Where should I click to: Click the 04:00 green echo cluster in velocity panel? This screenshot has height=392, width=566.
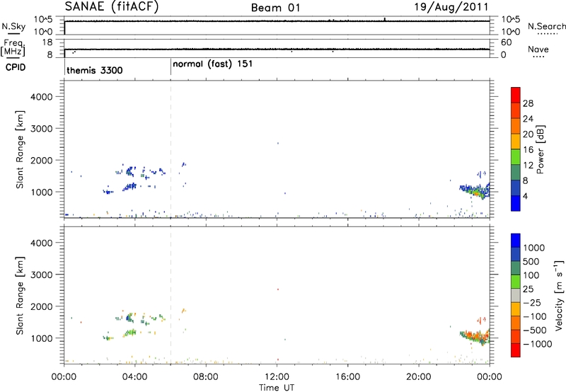click(x=130, y=333)
